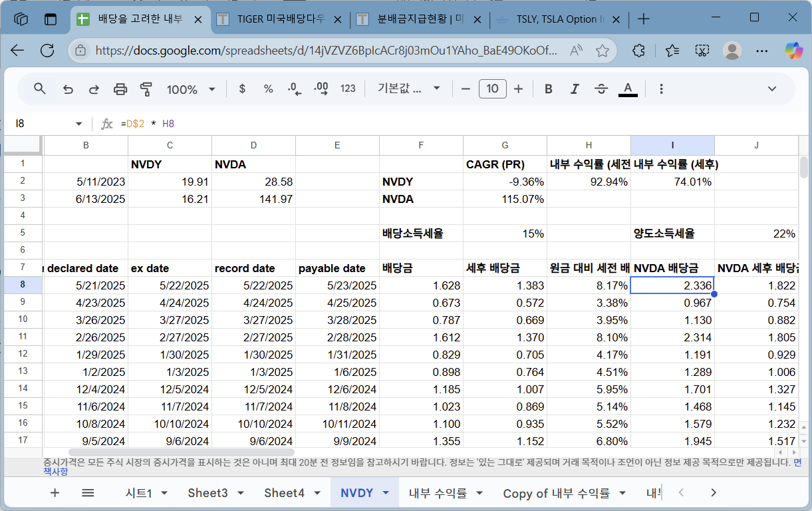Activate the paint format roller icon
This screenshot has width=812, height=511.
click(x=146, y=88)
